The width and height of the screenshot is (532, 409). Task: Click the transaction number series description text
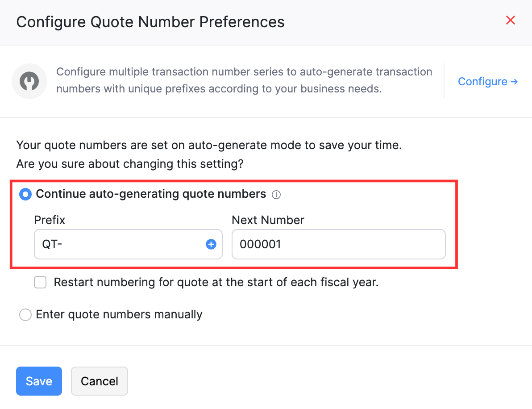244,80
